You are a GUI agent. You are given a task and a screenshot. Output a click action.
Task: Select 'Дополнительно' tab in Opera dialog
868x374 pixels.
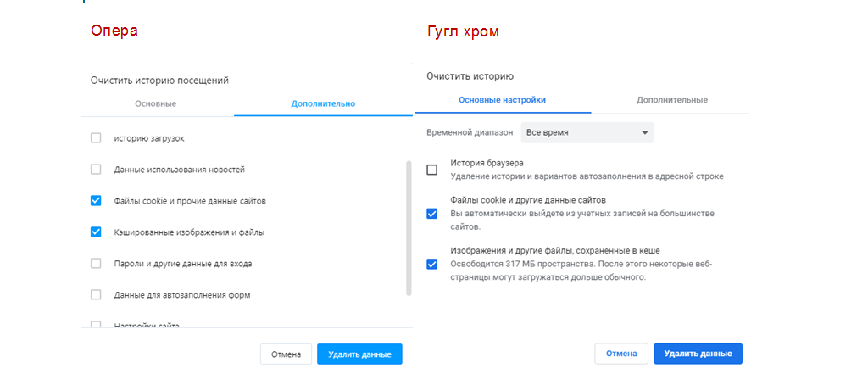tap(323, 103)
